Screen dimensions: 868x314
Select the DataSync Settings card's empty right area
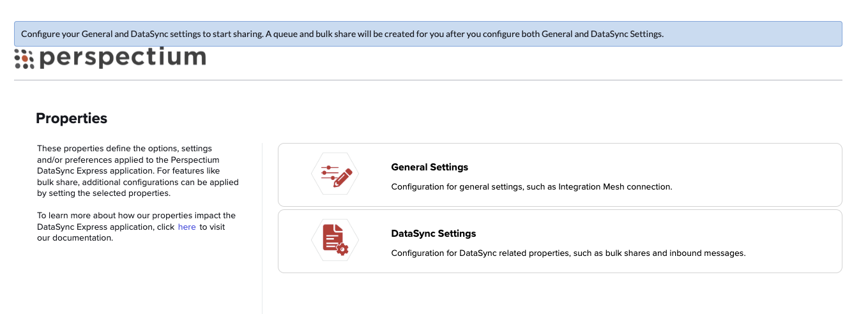point(792,241)
